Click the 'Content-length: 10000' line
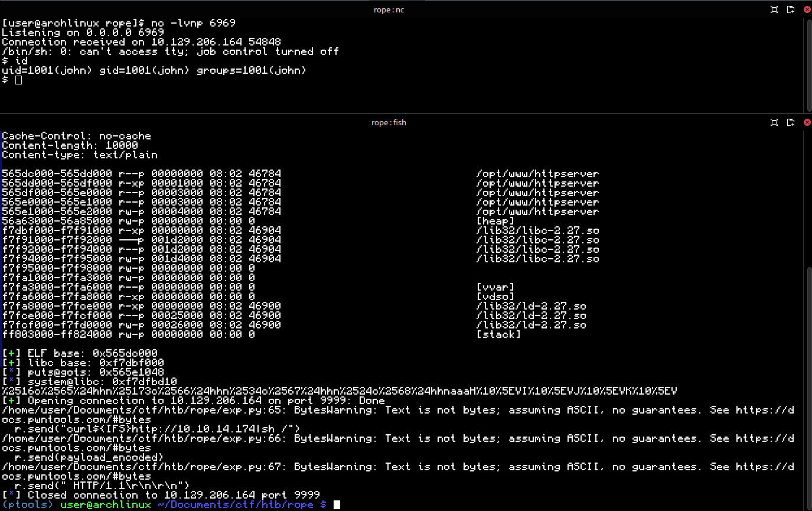This screenshot has width=812, height=511. [x=70, y=145]
